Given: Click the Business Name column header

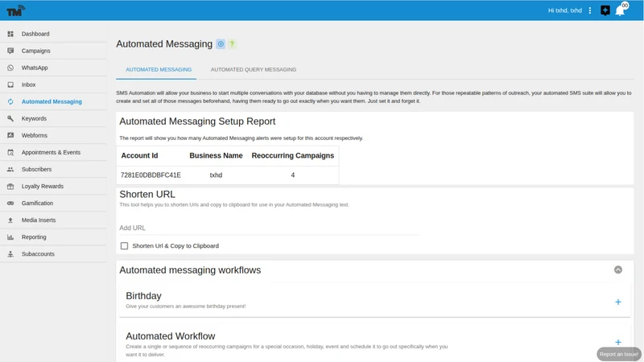Looking at the screenshot, I should 216,155.
